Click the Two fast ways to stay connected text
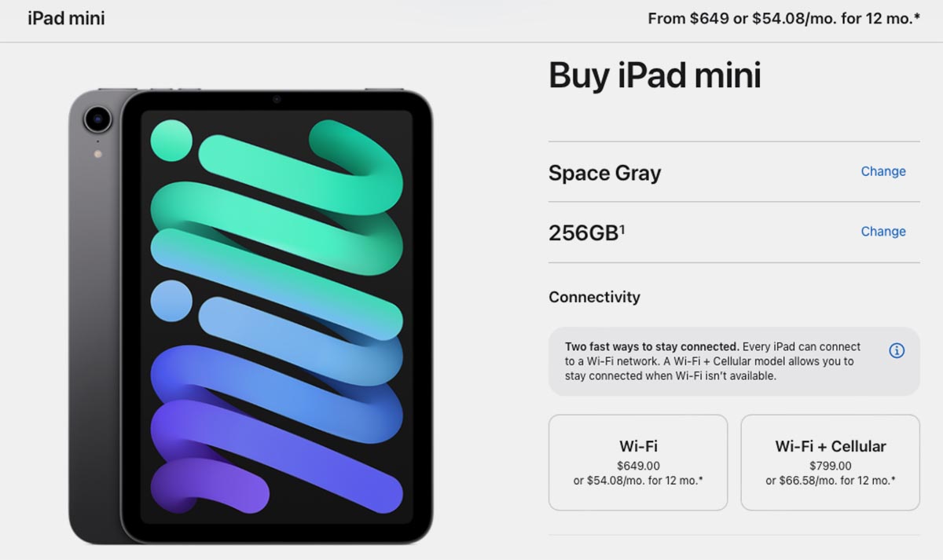This screenshot has height=560, width=943. (651, 346)
